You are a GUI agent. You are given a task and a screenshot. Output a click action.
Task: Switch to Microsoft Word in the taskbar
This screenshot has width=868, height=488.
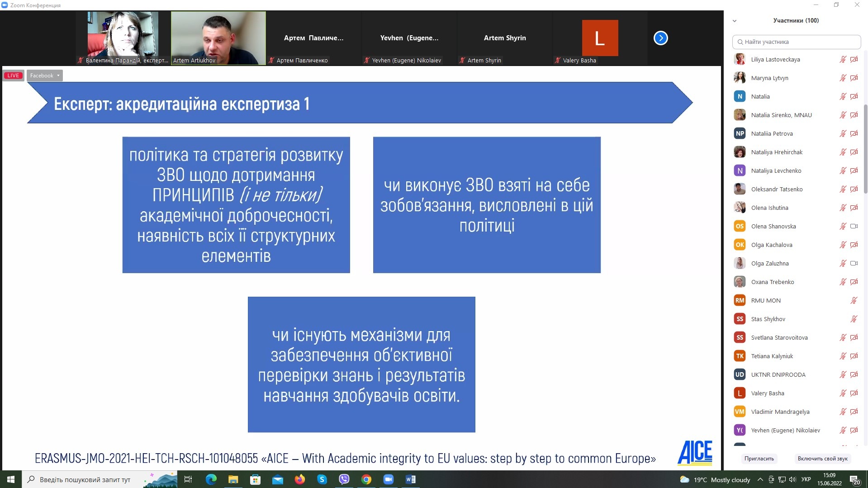[x=411, y=479]
